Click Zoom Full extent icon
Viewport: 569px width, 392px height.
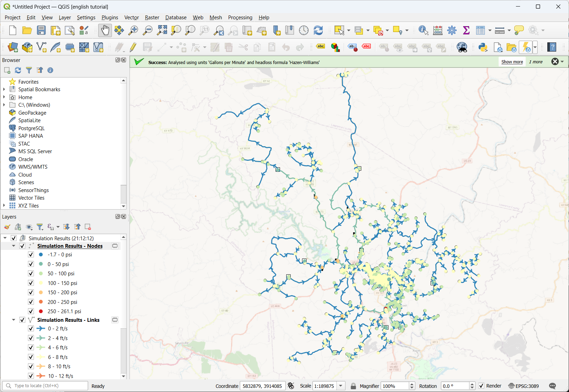(x=162, y=30)
